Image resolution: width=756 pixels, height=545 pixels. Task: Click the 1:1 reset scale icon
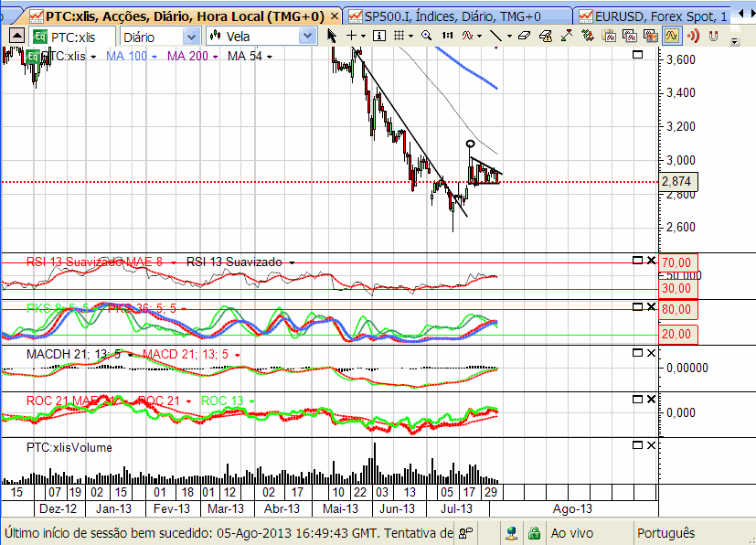pos(447,36)
